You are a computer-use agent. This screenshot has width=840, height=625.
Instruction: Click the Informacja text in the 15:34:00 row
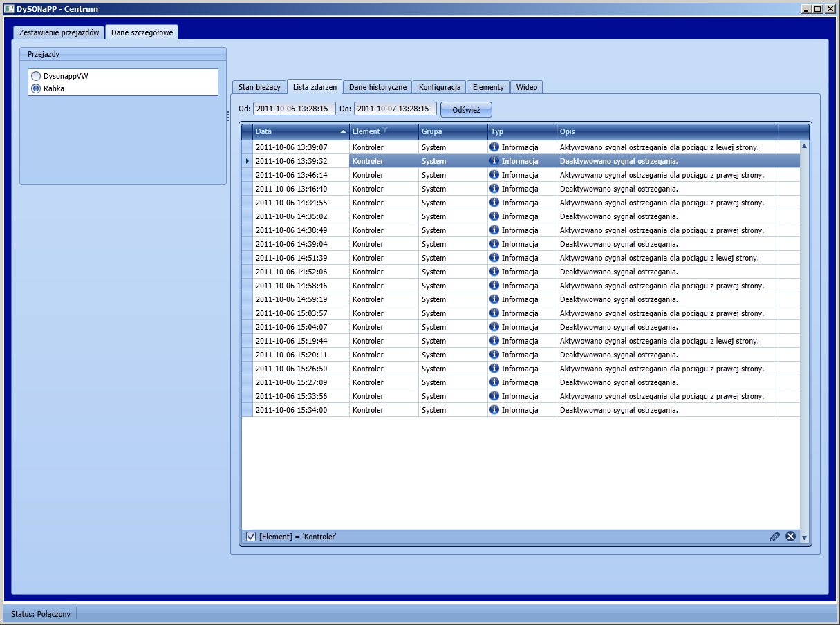(x=520, y=410)
